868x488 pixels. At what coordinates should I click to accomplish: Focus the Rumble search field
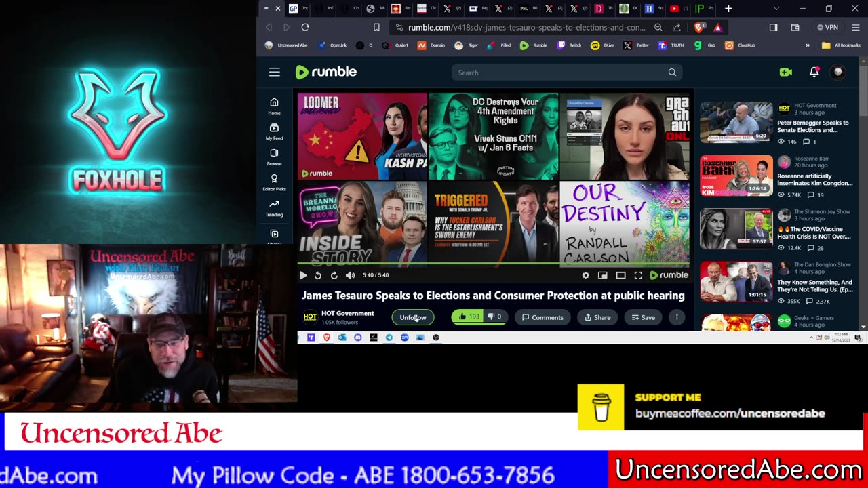click(x=559, y=73)
